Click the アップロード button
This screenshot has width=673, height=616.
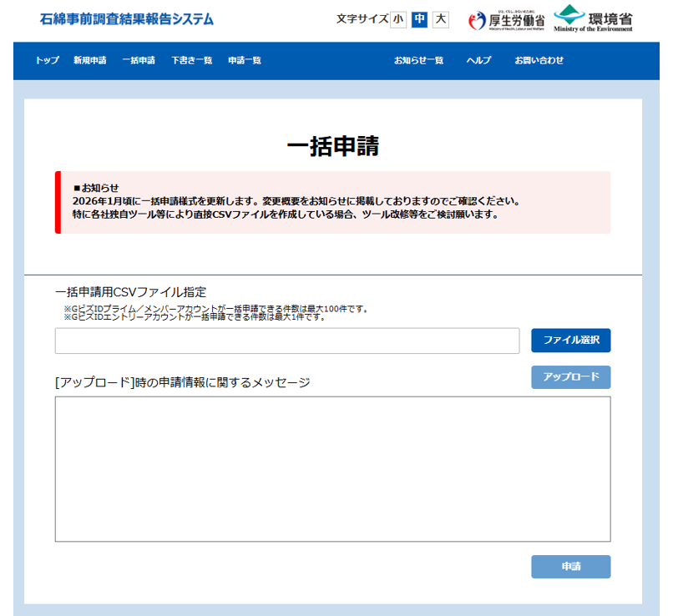571,377
